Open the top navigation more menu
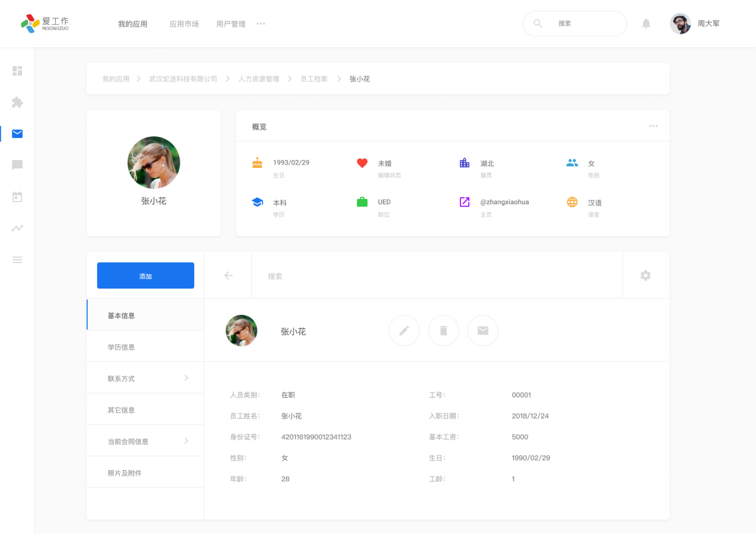The width and height of the screenshot is (756, 534). click(261, 24)
